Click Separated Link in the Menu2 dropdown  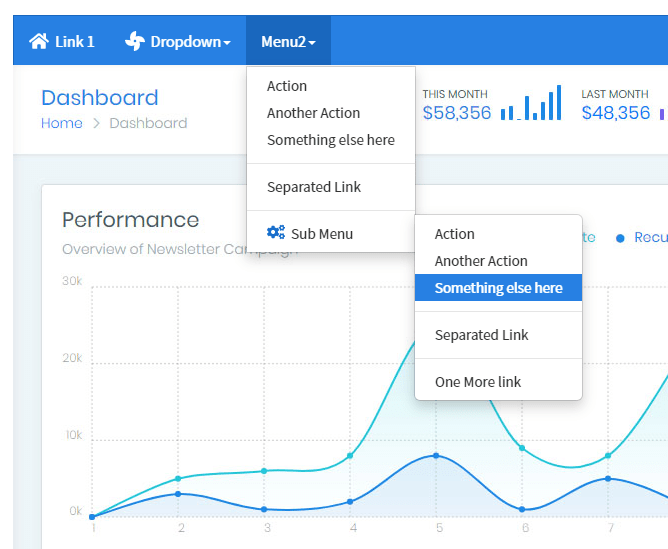tap(314, 187)
